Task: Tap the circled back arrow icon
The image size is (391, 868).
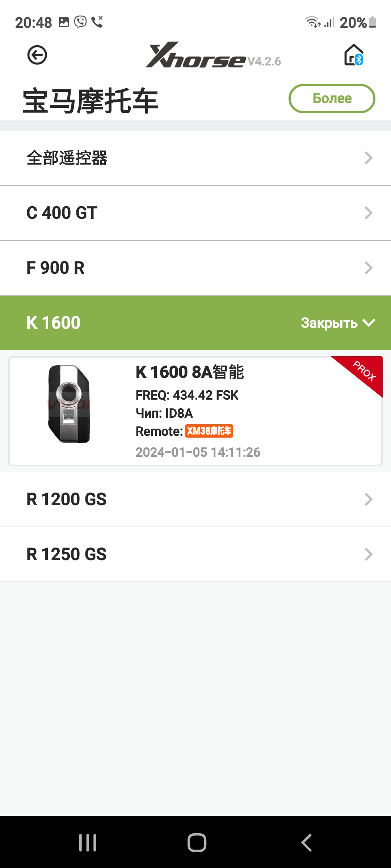Action: [x=37, y=55]
